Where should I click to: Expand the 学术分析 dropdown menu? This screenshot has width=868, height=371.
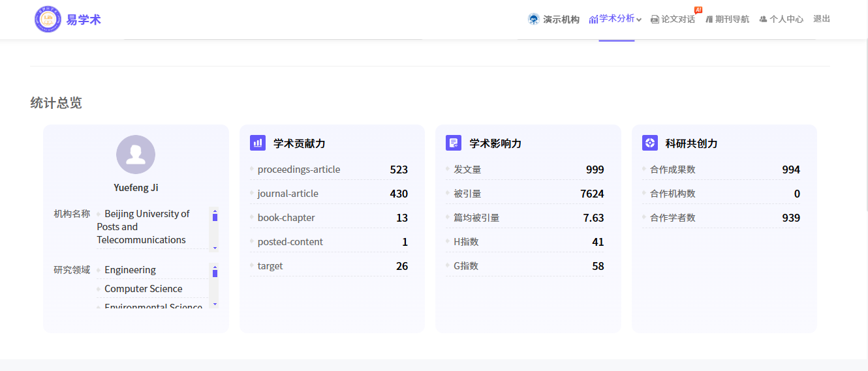tap(616, 19)
